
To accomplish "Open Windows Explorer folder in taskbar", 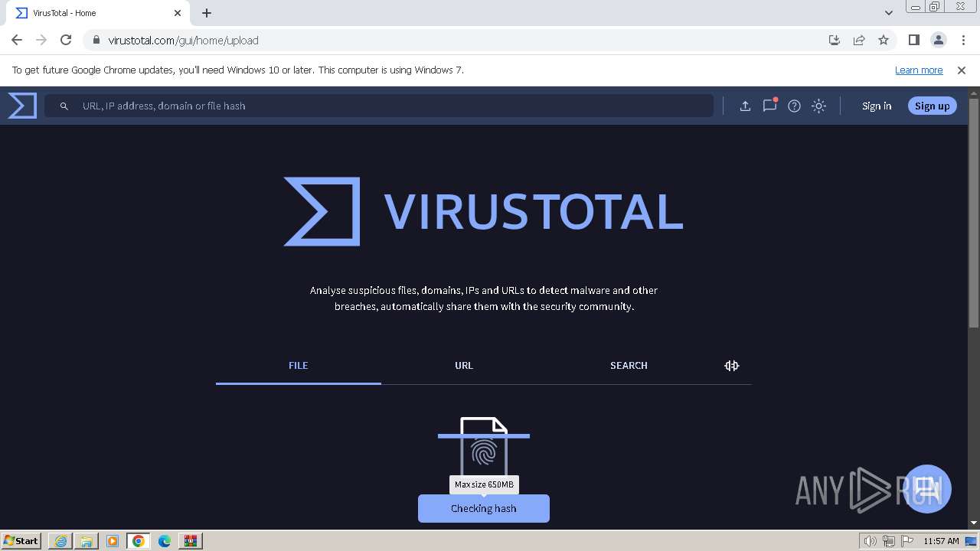I will click(87, 541).
